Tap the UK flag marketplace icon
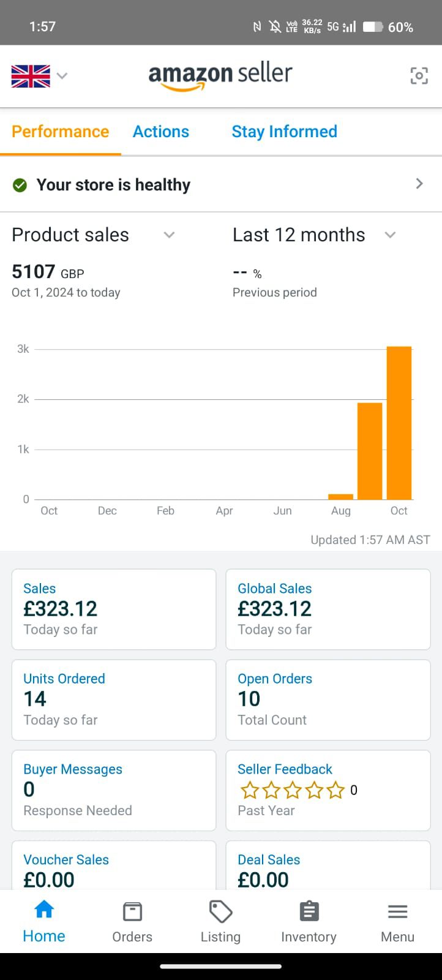Viewport: 442px width, 980px height. point(31,76)
